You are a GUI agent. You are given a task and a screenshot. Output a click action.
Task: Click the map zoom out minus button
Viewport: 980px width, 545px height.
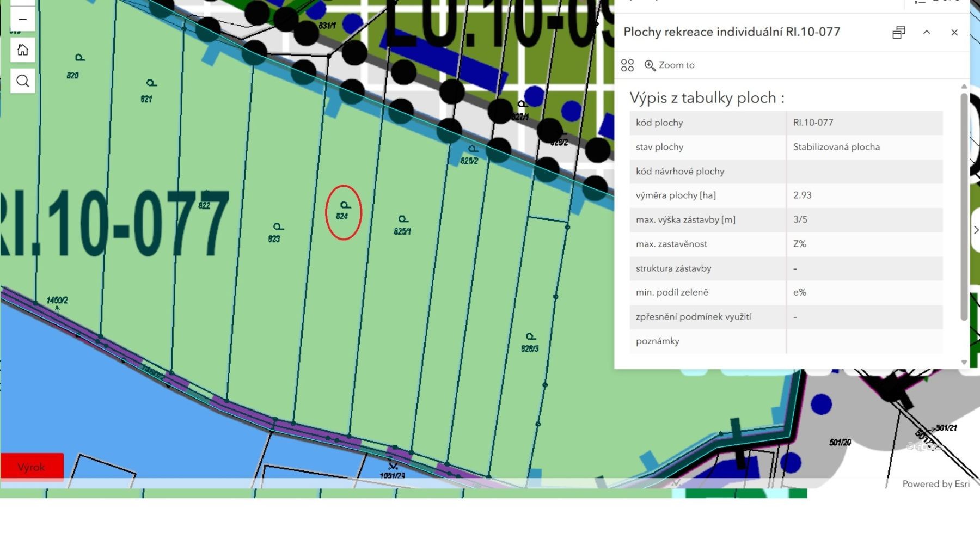pyautogui.click(x=22, y=19)
